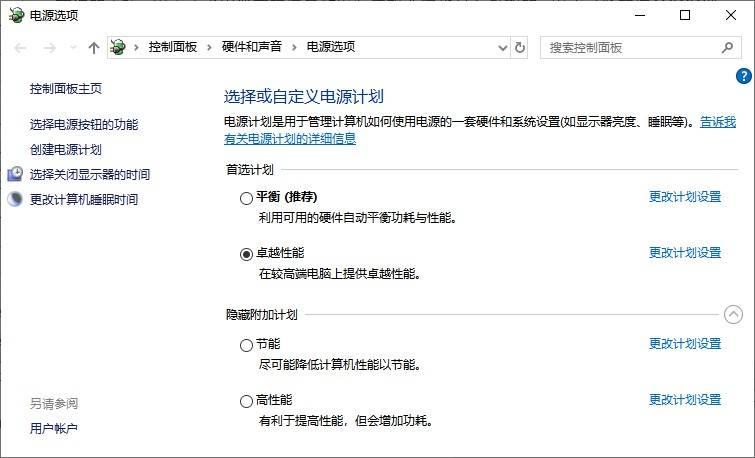The width and height of the screenshot is (755, 458).
Task: Click the 搜索控制面板 search field
Action: pos(631,48)
